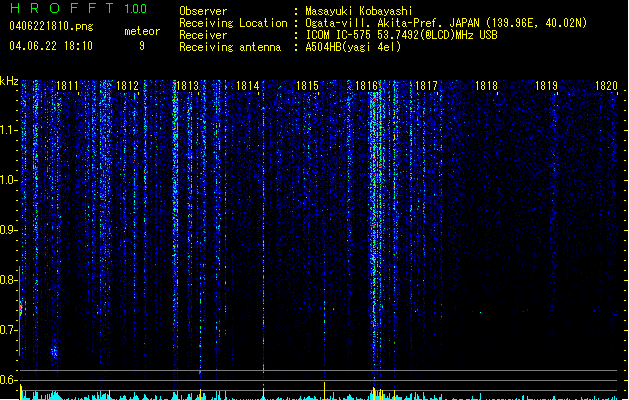Click the strong echo band at 1816
The height and width of the screenshot is (400, 629).
376,237
